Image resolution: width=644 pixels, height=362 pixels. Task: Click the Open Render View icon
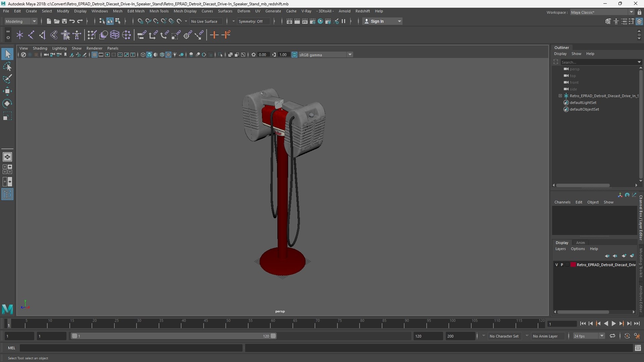tap(289, 21)
